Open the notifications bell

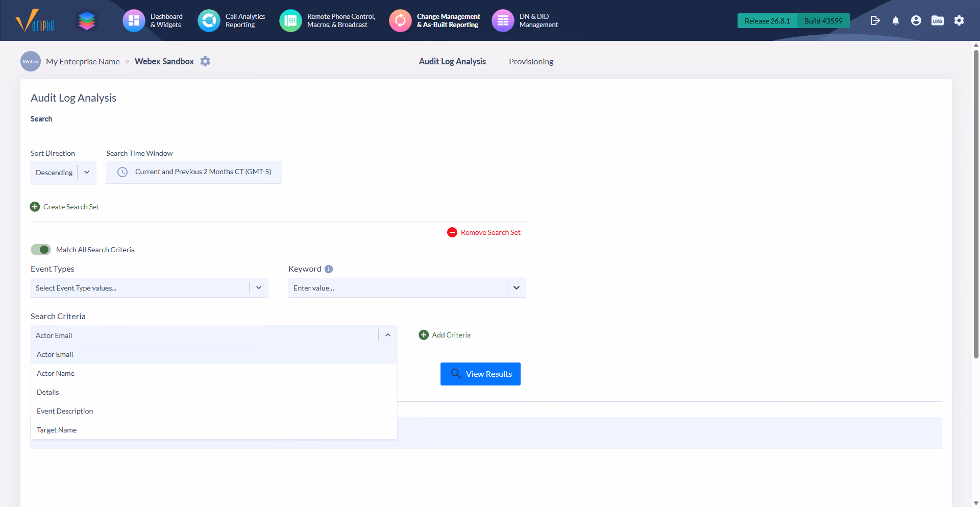click(x=896, y=20)
